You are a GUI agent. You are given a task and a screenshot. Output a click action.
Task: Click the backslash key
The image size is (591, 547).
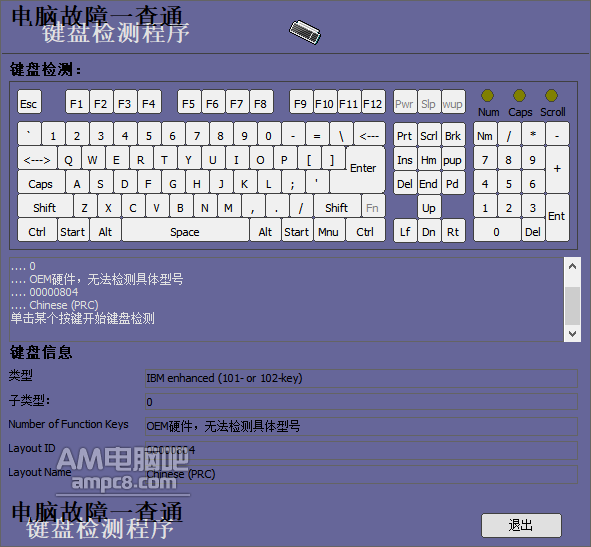click(341, 134)
